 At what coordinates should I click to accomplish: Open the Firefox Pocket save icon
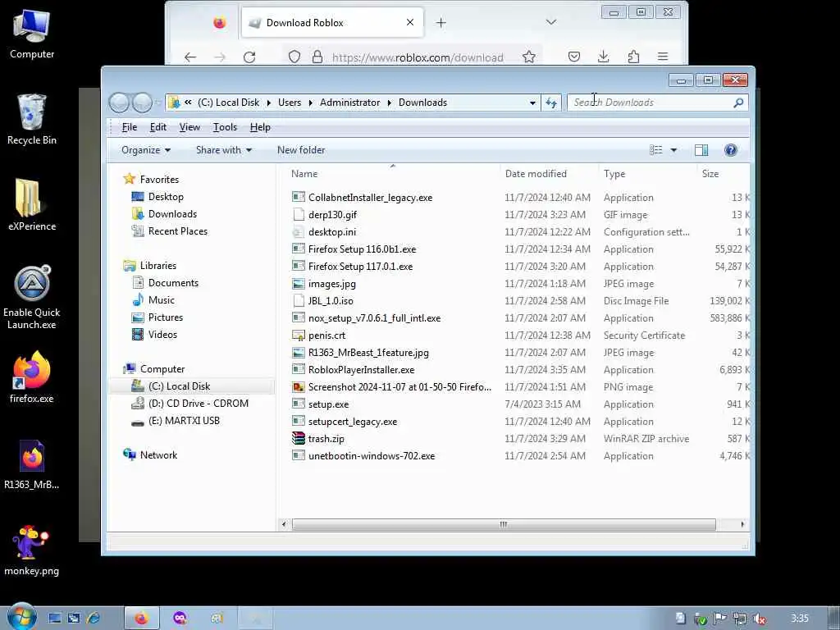pos(573,57)
